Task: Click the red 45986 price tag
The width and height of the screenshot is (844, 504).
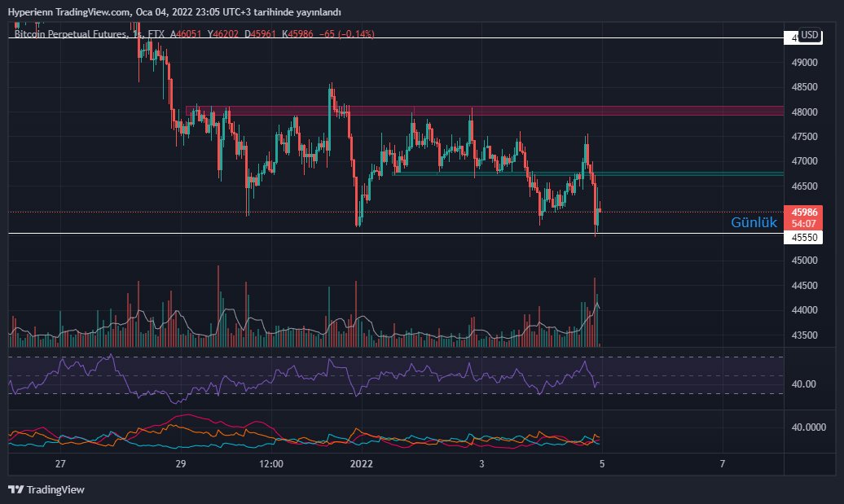Action: pyautogui.click(x=804, y=213)
